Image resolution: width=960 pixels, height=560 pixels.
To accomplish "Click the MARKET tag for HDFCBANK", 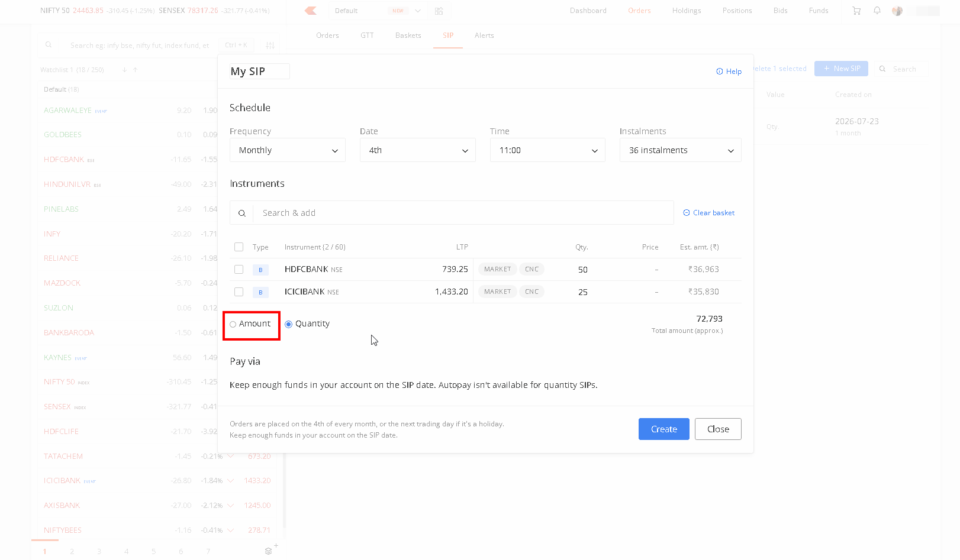I will [x=497, y=269].
